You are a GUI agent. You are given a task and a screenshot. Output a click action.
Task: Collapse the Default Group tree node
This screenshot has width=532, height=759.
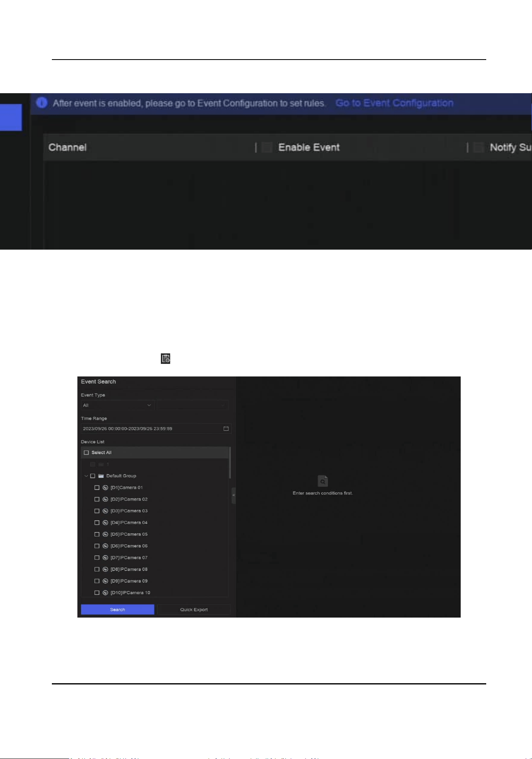(86, 476)
